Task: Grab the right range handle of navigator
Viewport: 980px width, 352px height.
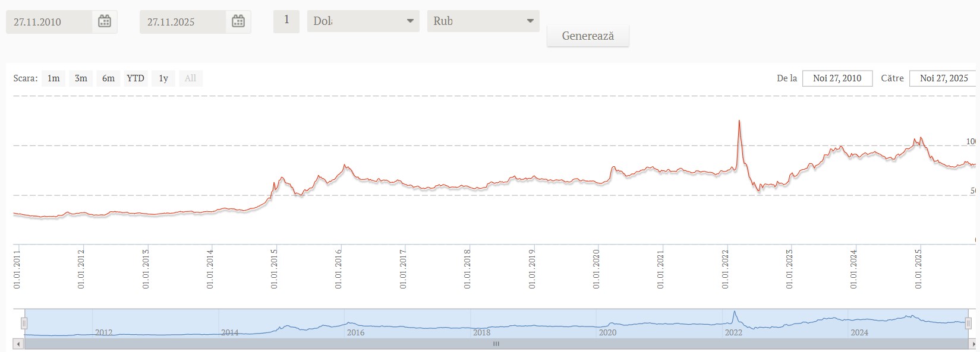Action: pos(968,324)
